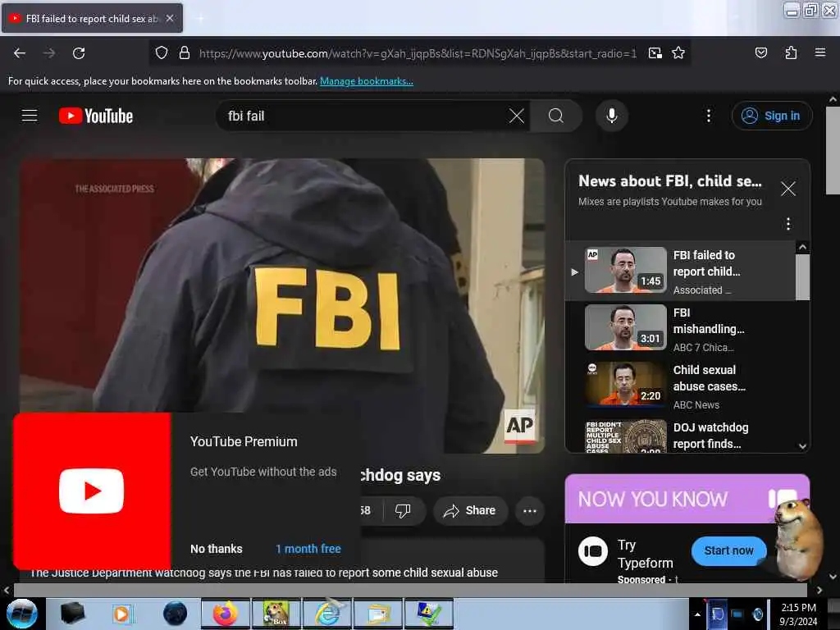Select 'FBI mishandling...' ABC 7 Chicago video

point(680,328)
